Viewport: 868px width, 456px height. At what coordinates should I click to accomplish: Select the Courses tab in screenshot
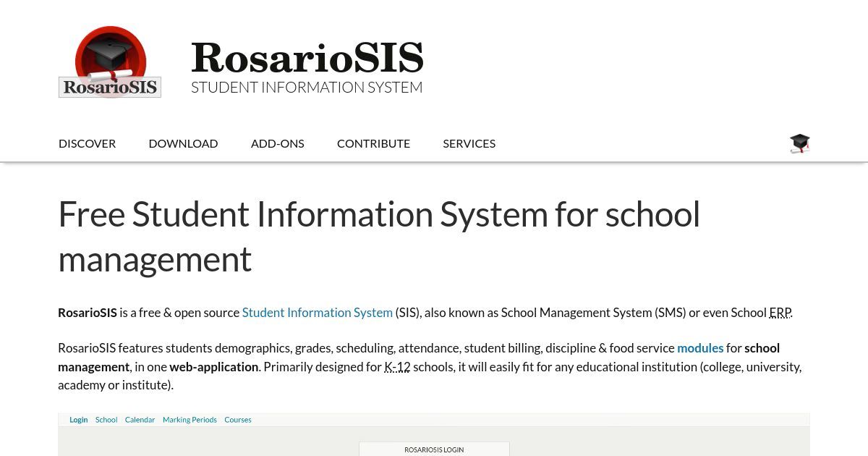pyautogui.click(x=238, y=420)
